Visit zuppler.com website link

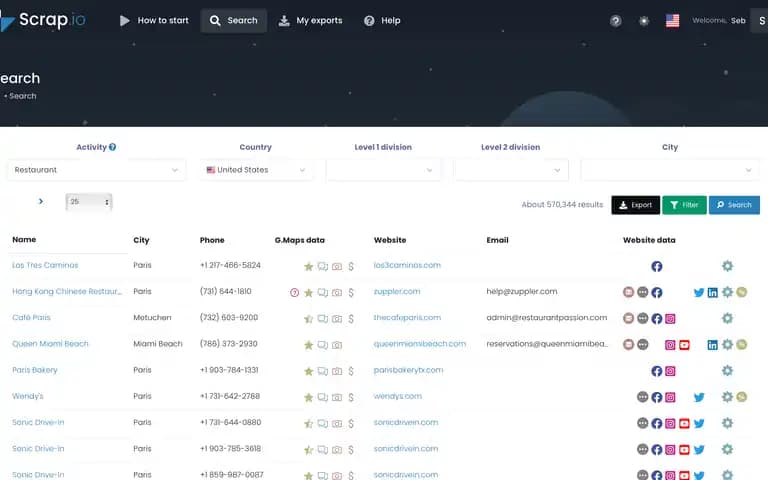tap(397, 291)
